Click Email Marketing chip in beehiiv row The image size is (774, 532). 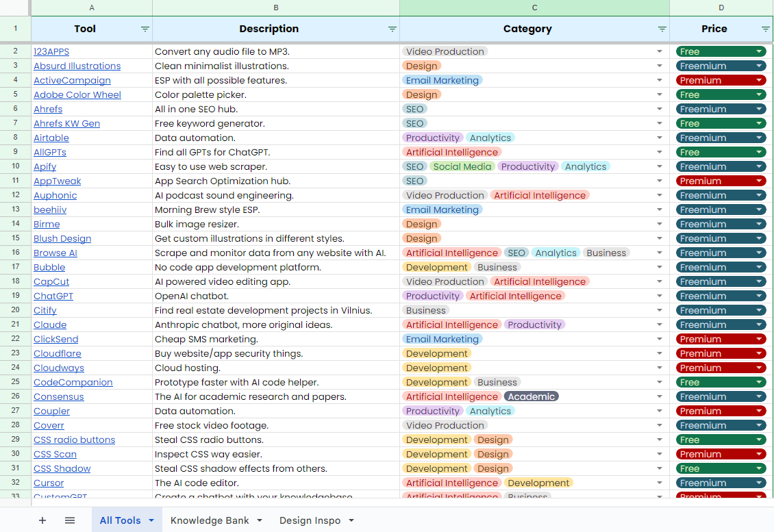click(442, 210)
